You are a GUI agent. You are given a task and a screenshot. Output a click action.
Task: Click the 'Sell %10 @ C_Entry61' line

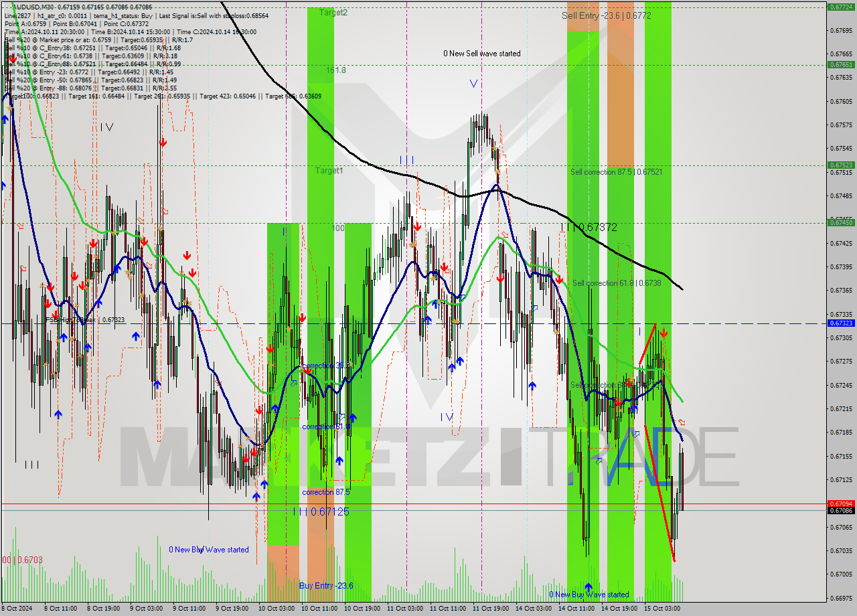tap(90, 56)
